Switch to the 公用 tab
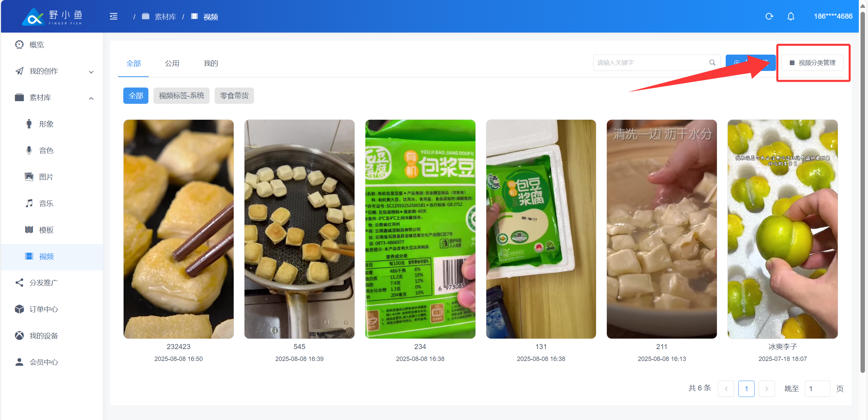868x420 pixels. (x=172, y=63)
